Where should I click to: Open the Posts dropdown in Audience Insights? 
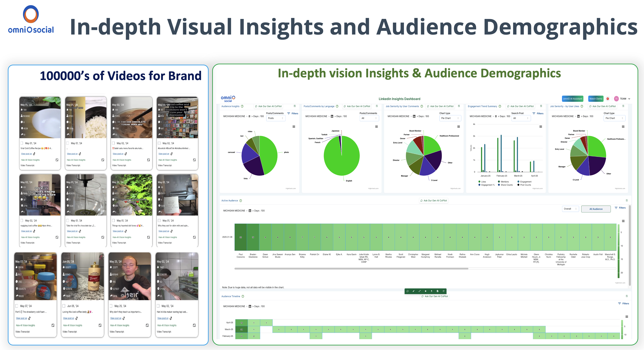coord(276,118)
